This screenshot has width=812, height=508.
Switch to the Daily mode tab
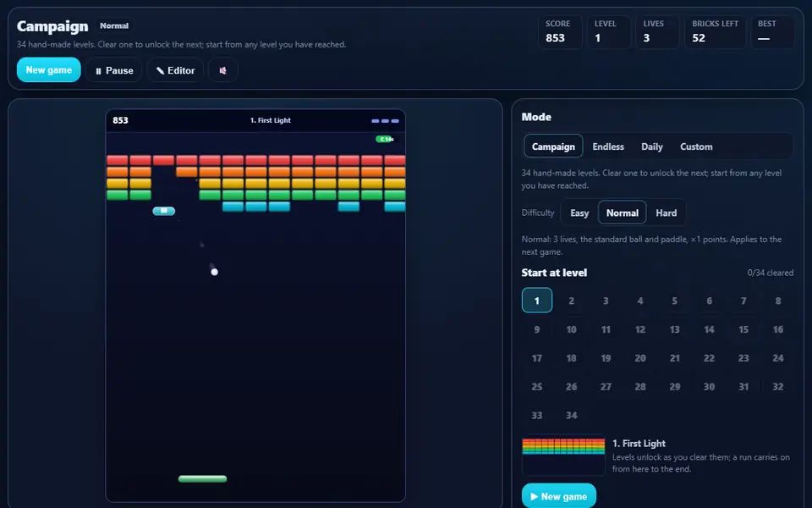pyautogui.click(x=651, y=146)
